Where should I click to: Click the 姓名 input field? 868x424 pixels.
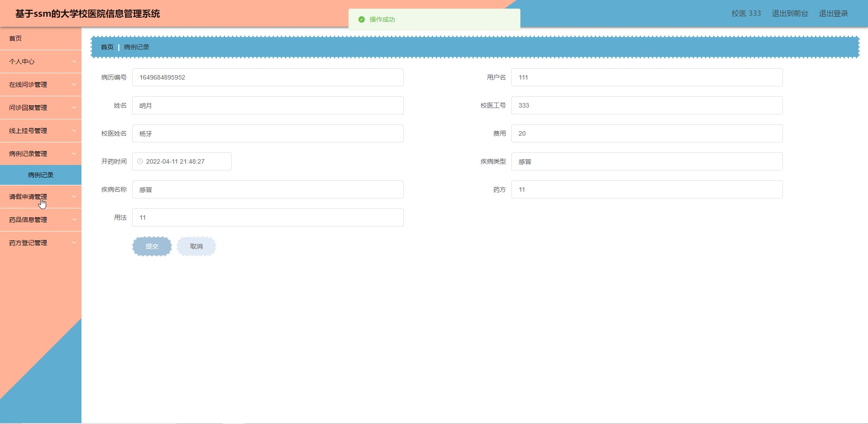coord(268,105)
